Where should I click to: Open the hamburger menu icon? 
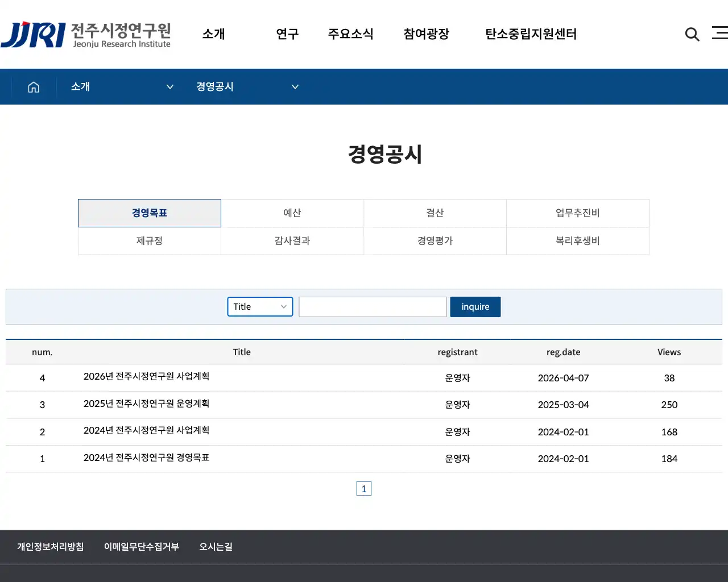click(x=720, y=33)
